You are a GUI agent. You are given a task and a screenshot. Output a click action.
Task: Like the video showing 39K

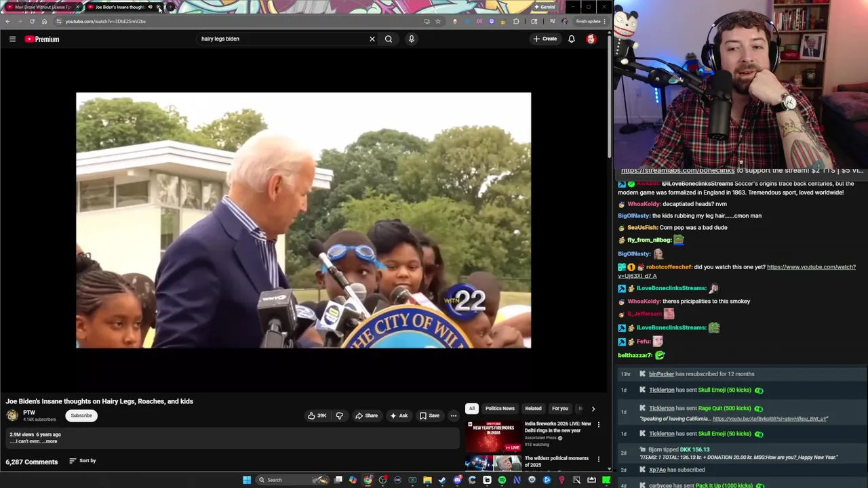pos(317,415)
